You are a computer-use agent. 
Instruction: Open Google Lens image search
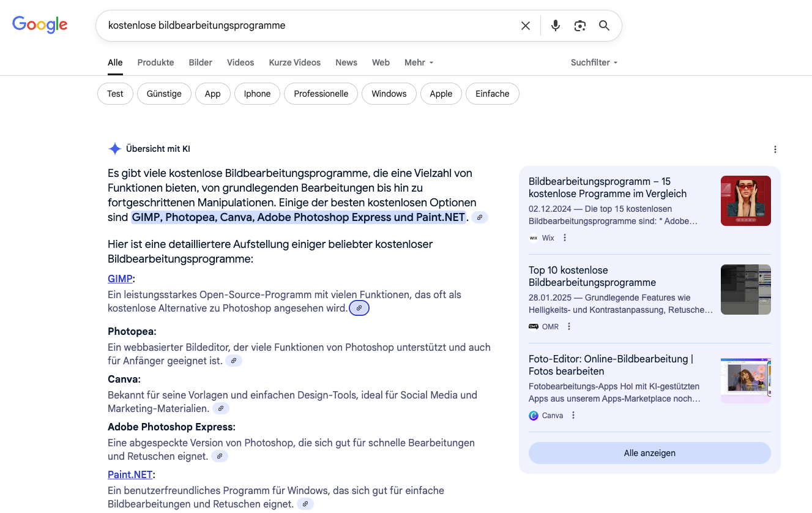[x=579, y=26]
